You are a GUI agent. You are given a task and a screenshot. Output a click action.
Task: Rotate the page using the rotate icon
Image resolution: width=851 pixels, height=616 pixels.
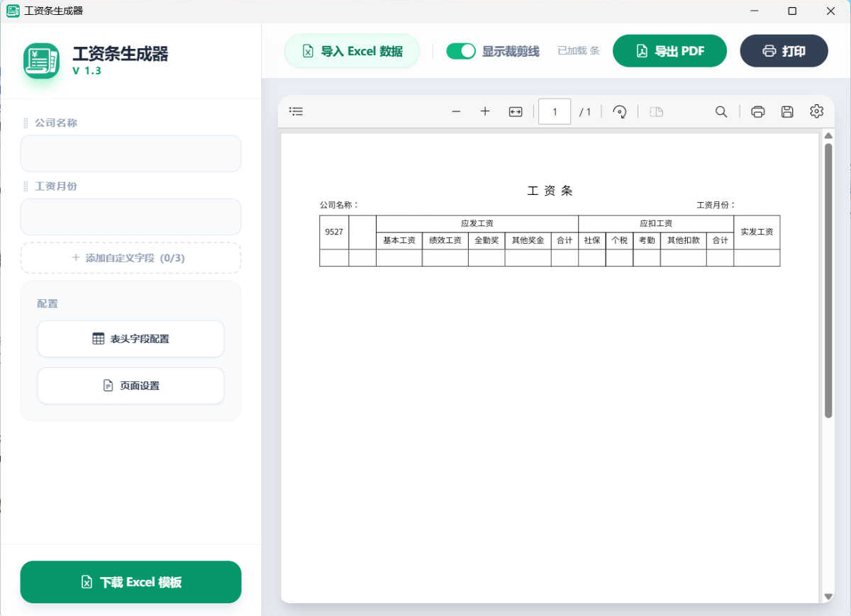tap(620, 111)
